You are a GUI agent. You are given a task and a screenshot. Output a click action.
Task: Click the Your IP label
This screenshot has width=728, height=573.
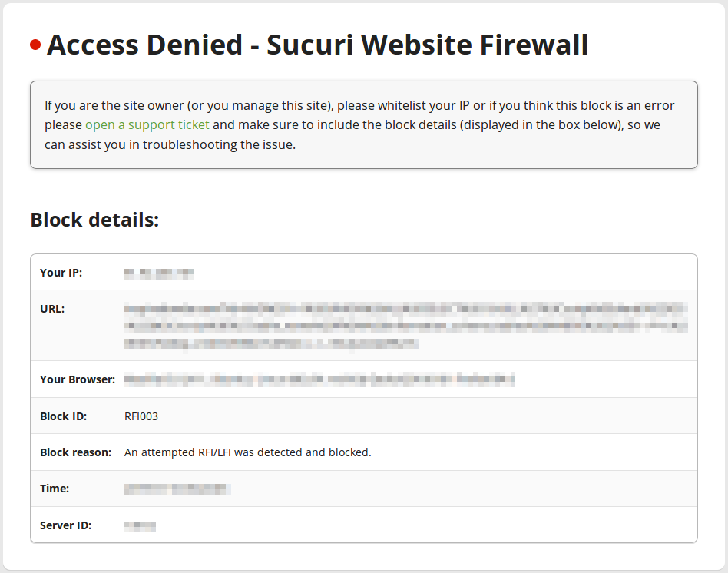pyautogui.click(x=61, y=273)
